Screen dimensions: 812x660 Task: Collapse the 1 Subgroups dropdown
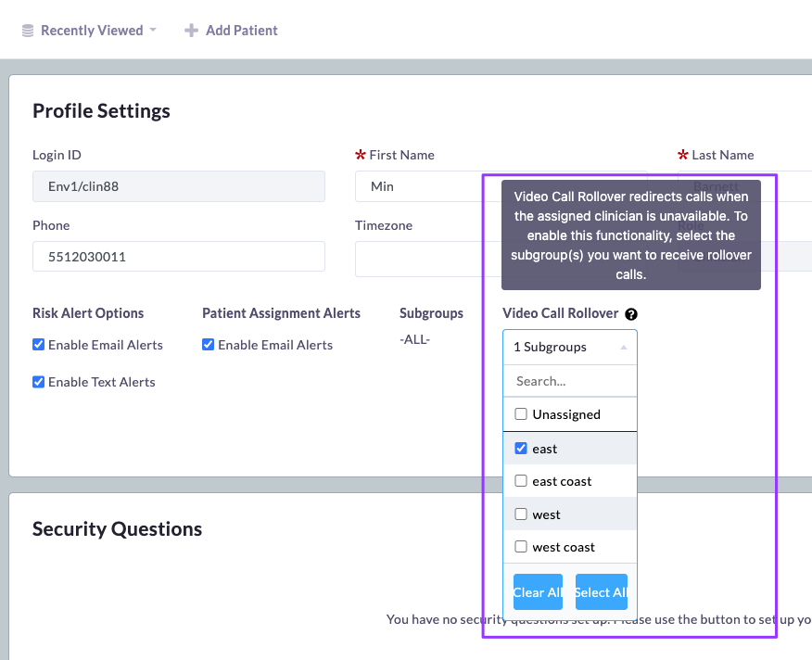pos(569,347)
